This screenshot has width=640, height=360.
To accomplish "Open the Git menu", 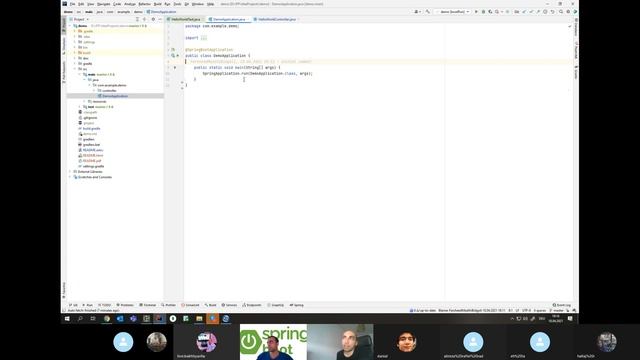I will click(x=187, y=4).
